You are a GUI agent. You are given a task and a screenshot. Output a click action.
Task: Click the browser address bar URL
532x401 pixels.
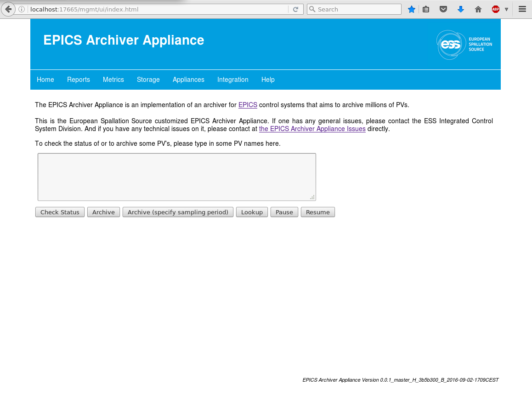pos(158,9)
